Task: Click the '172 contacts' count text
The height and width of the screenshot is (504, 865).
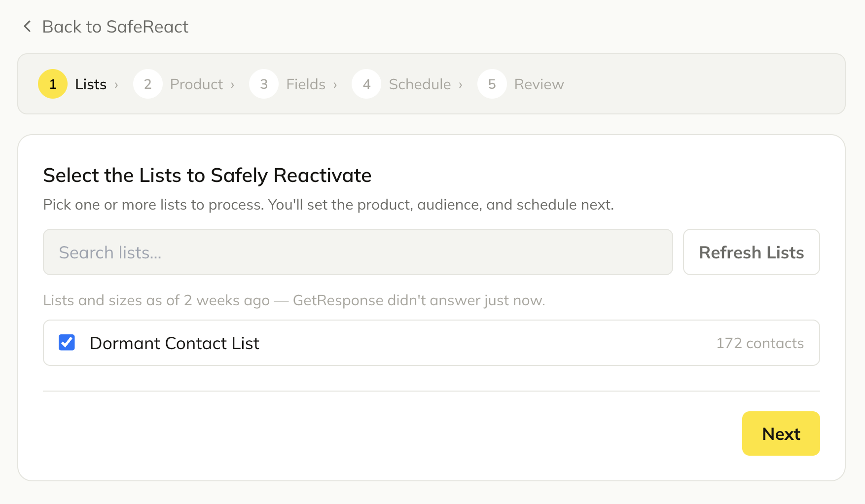Action: (760, 343)
